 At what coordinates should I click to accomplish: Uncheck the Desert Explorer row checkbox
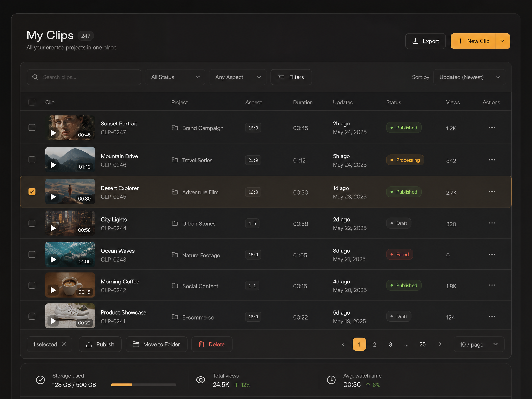click(32, 192)
